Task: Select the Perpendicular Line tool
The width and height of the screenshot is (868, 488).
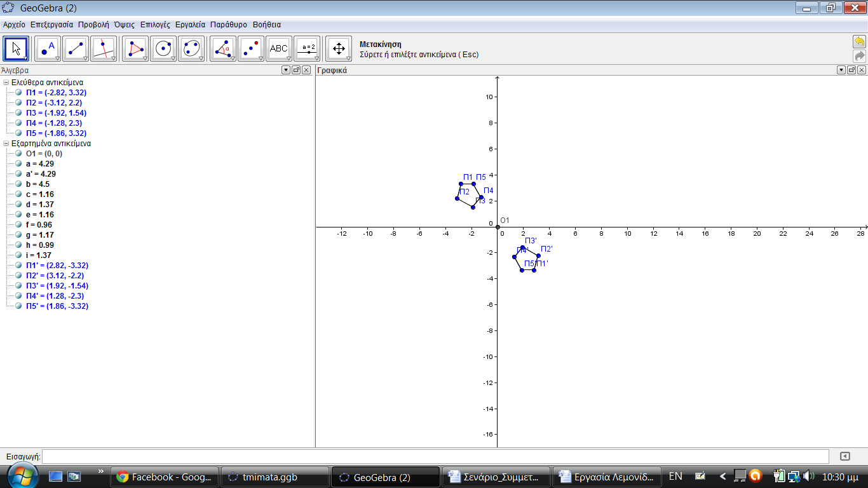Action: 104,48
